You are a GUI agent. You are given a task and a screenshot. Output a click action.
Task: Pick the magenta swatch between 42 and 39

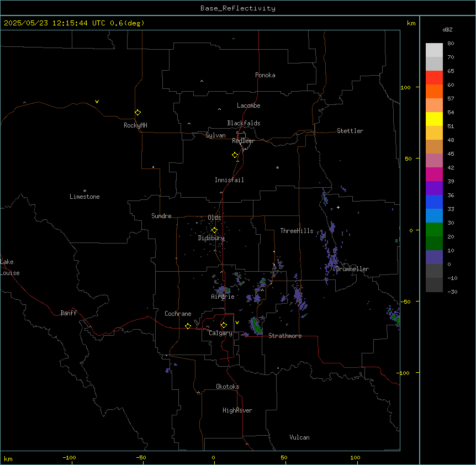pos(434,174)
